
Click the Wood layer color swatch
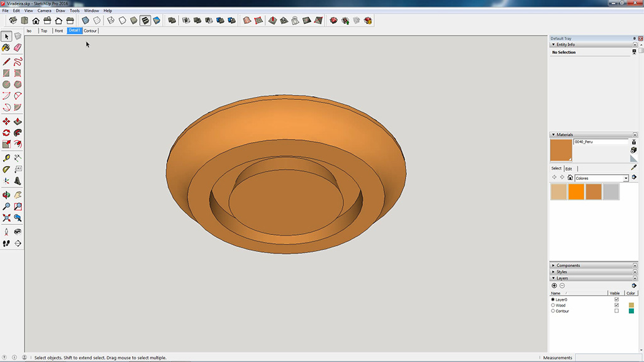631,305
